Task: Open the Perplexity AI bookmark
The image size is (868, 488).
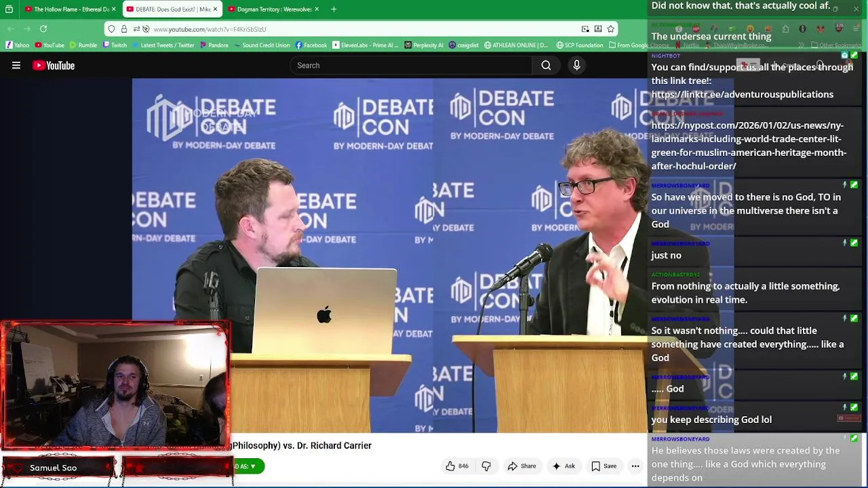Action: click(x=424, y=45)
